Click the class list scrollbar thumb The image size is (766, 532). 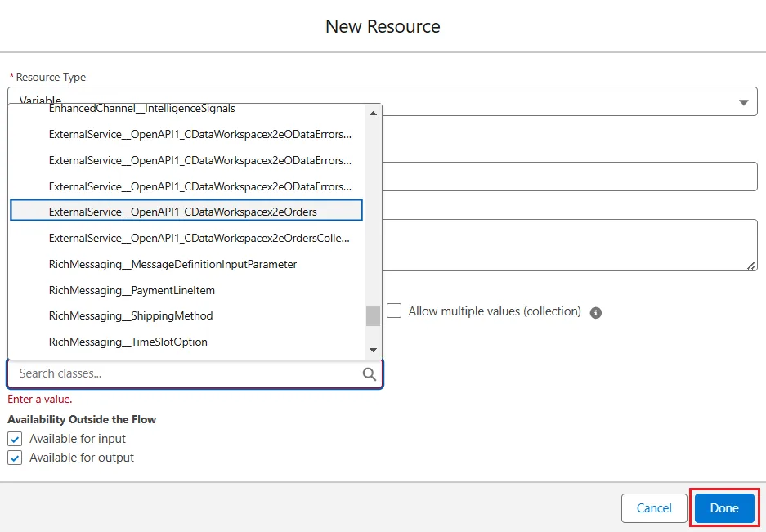pos(374,315)
